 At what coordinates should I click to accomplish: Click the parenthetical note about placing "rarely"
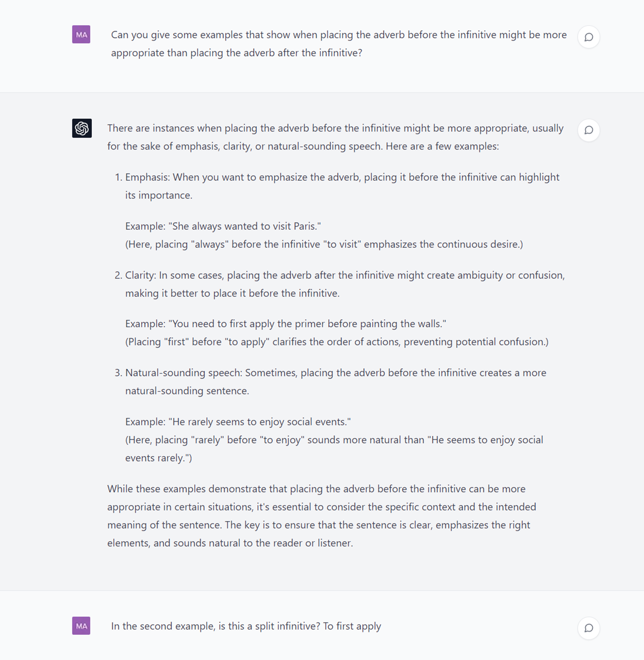334,449
